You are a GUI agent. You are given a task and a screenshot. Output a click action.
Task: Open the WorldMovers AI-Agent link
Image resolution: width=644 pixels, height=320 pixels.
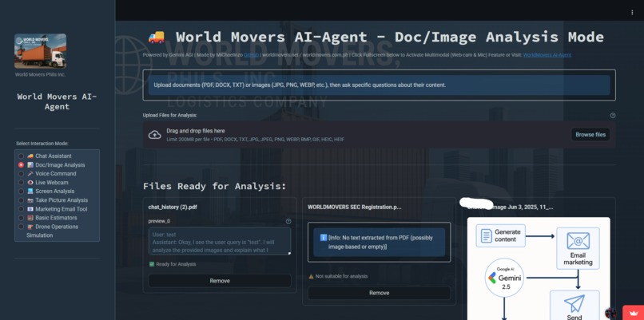pyautogui.click(x=547, y=55)
